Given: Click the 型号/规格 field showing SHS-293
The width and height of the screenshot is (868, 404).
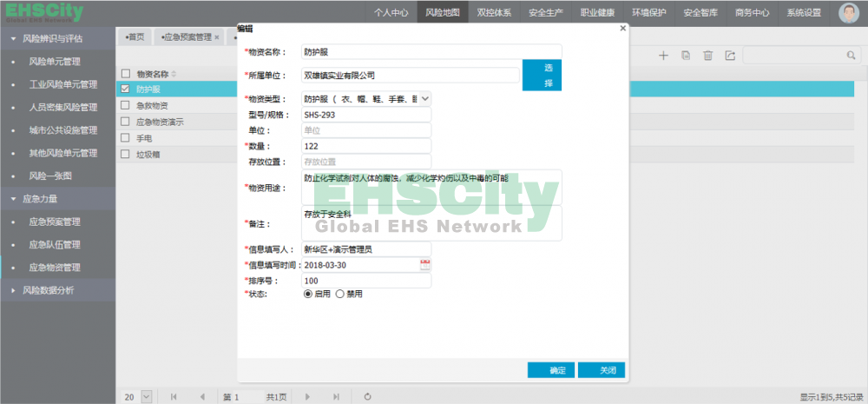Looking at the screenshot, I should (x=366, y=115).
